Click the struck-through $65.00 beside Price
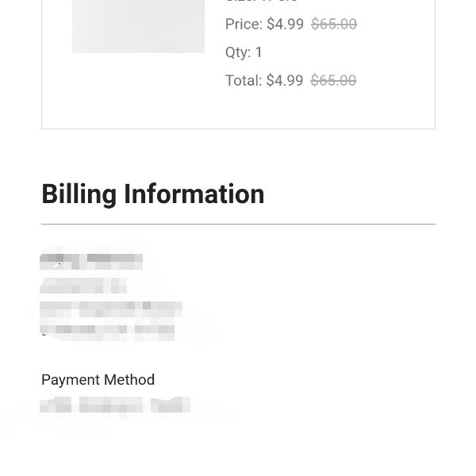The height and width of the screenshot is (476, 476). (x=334, y=24)
